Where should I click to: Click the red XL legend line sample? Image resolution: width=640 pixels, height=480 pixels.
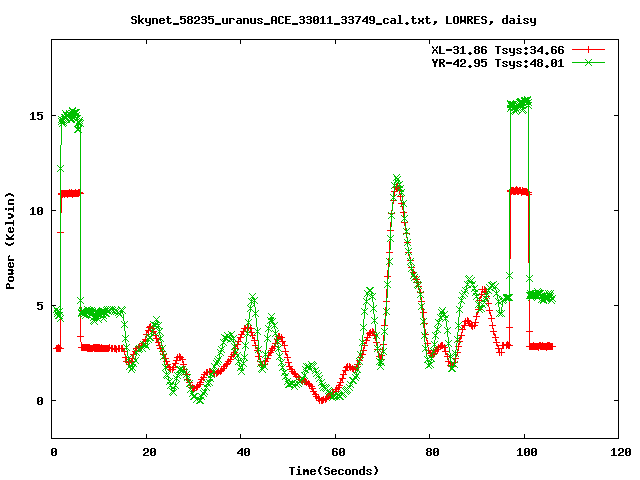click(588, 50)
